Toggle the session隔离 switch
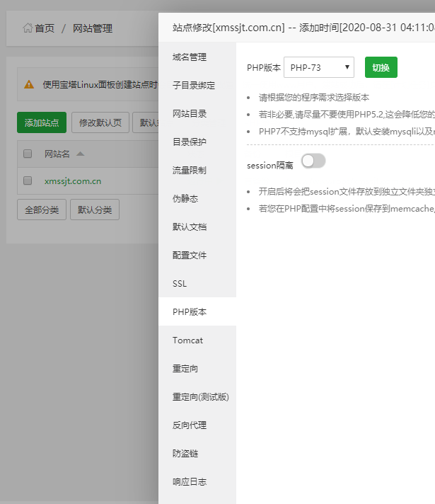This screenshot has width=435, height=504. [313, 161]
